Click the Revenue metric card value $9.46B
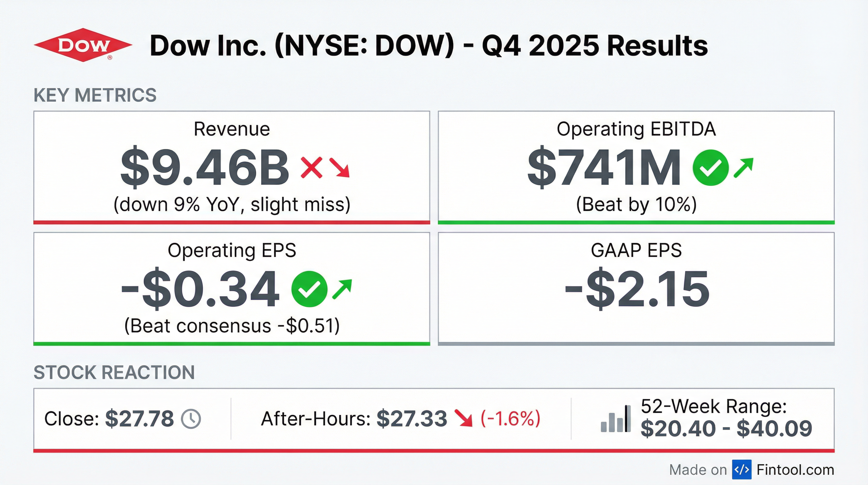The image size is (868, 485). coord(204,168)
